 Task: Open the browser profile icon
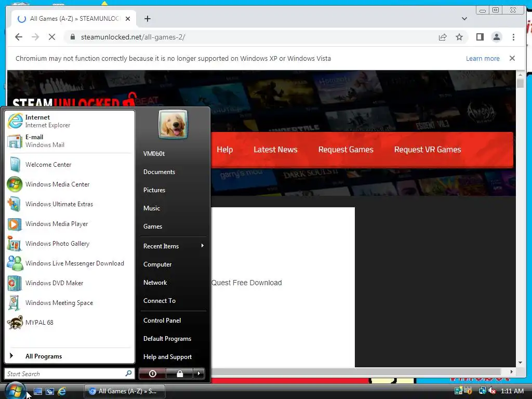[496, 37]
